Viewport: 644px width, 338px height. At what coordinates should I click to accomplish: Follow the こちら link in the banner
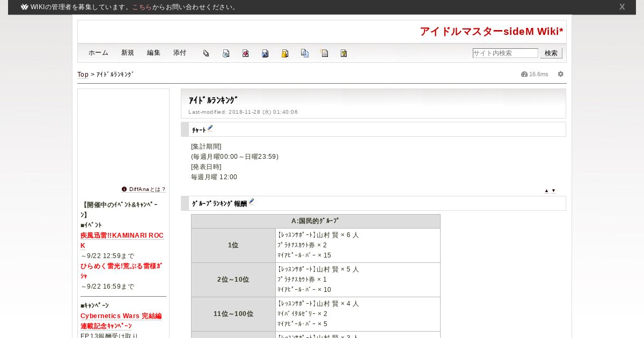tap(142, 7)
